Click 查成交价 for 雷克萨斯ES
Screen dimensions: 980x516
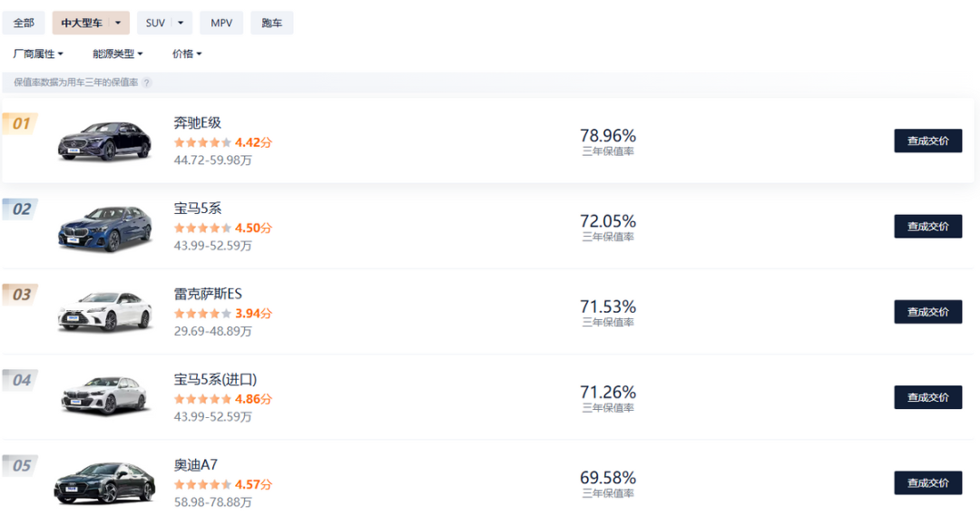pyautogui.click(x=927, y=312)
